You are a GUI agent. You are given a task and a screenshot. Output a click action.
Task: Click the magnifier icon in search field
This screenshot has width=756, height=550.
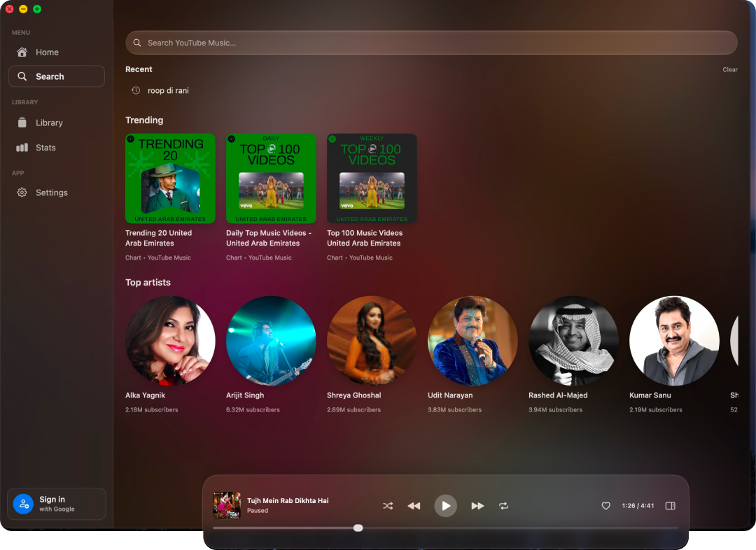tap(137, 43)
